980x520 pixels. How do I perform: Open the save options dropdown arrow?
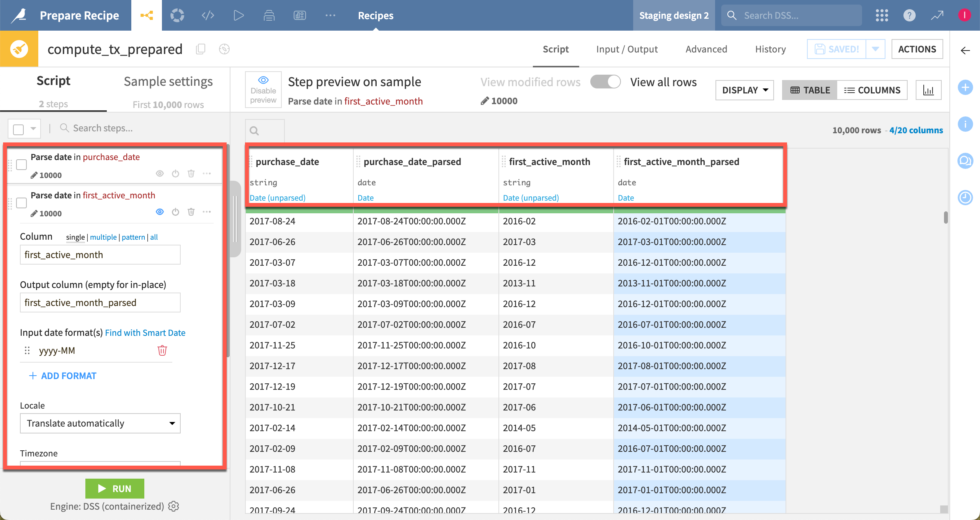click(x=875, y=49)
